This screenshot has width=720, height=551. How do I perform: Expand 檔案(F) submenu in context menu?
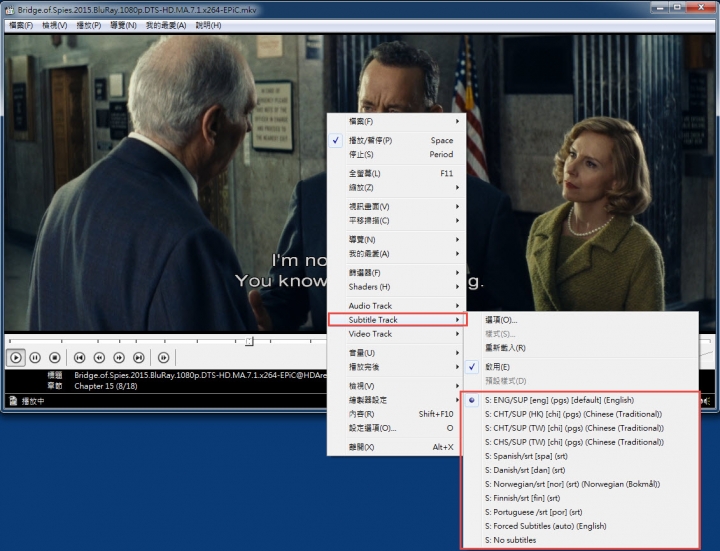[x=397, y=122]
